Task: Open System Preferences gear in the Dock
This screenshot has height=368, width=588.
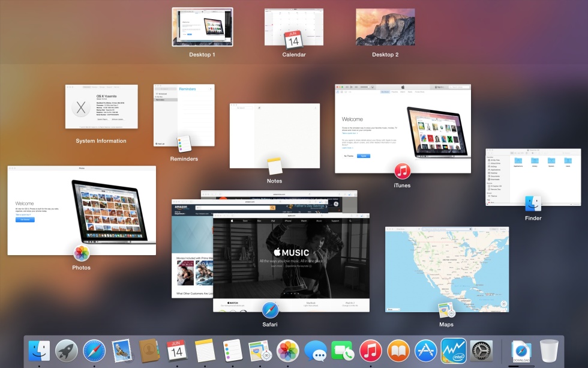Action: coord(481,351)
